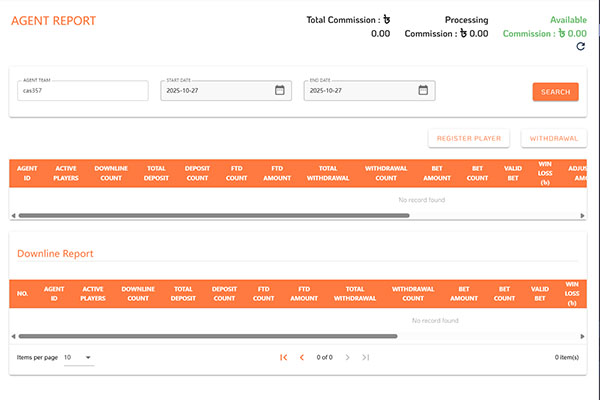The image size is (600, 400).
Task: Click left arrow of Agent Report scrollbar
Action: point(13,215)
